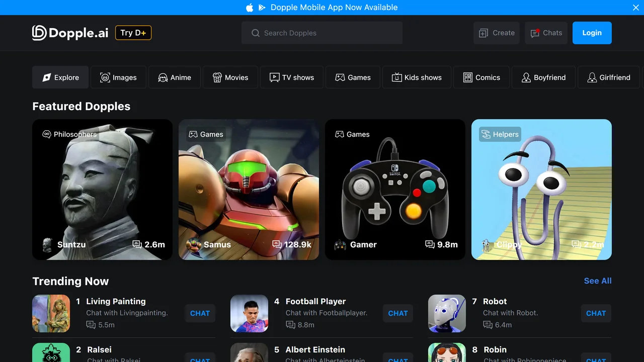Chat with Living Painting
644x362 pixels.
click(200, 313)
